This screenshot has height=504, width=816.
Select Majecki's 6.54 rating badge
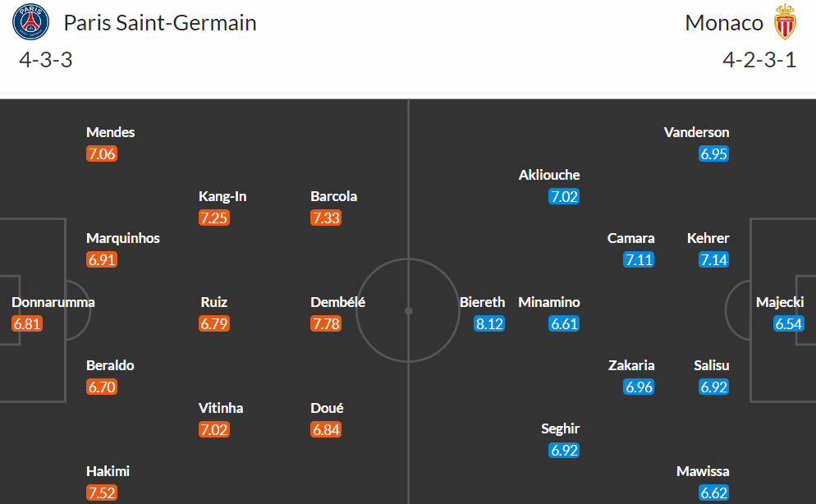click(788, 323)
